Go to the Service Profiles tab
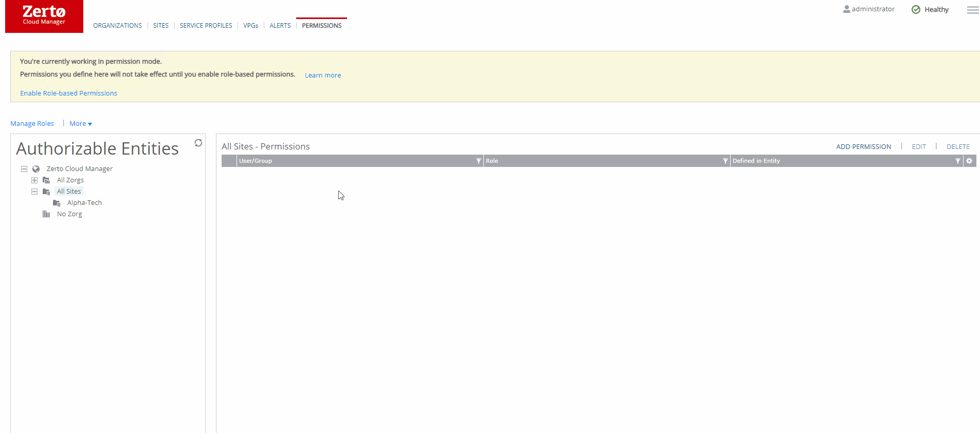Image resolution: width=980 pixels, height=433 pixels. pyautogui.click(x=206, y=26)
